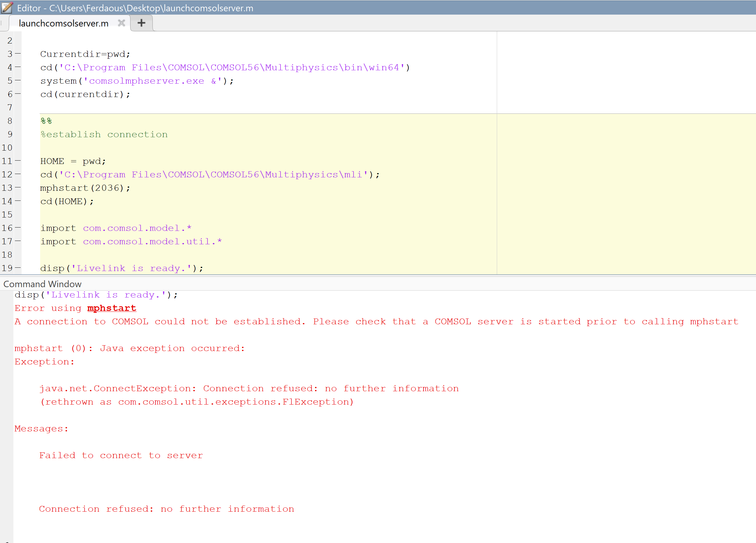Click disp 'Livelink is ready.' in editor
This screenshot has width=756, height=543.
[x=122, y=268]
